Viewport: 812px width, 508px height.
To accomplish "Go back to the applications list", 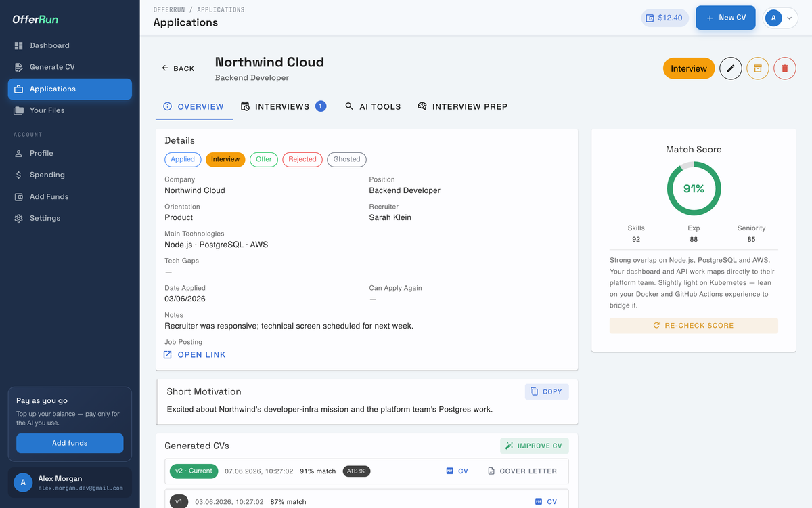I will [178, 68].
